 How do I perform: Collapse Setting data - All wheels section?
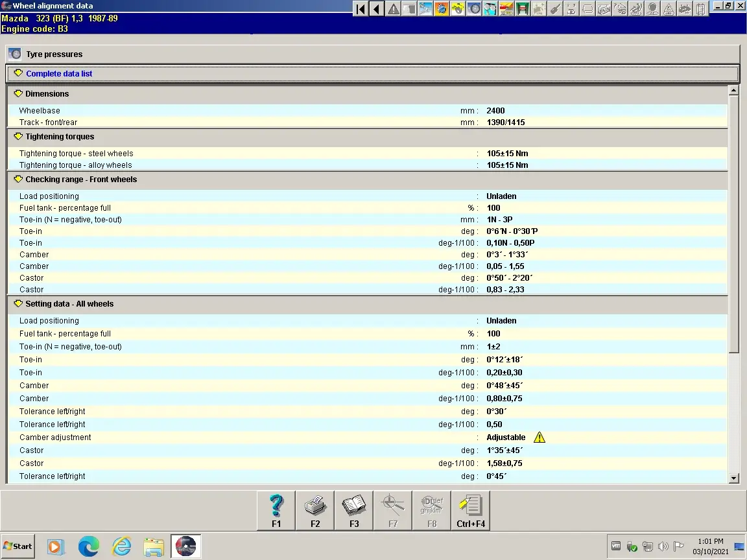point(18,304)
